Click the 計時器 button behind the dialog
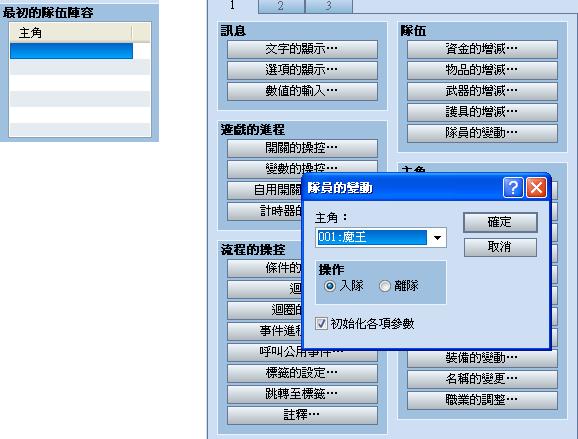The width and height of the screenshot is (578, 439). click(x=265, y=211)
